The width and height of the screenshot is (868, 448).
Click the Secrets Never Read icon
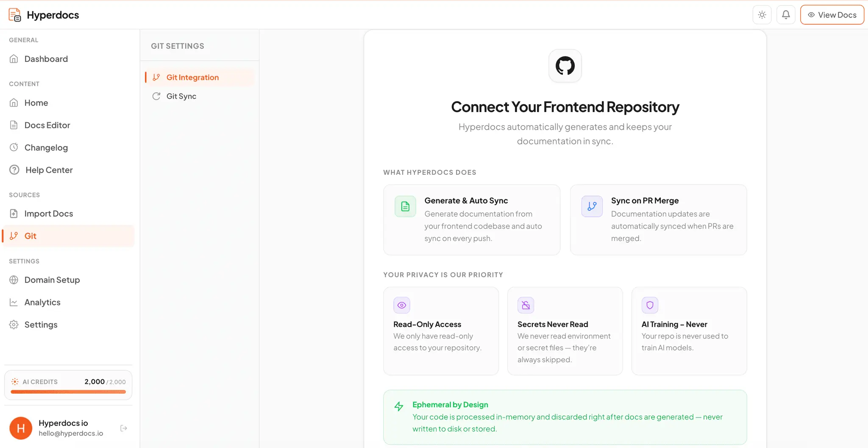(x=526, y=305)
